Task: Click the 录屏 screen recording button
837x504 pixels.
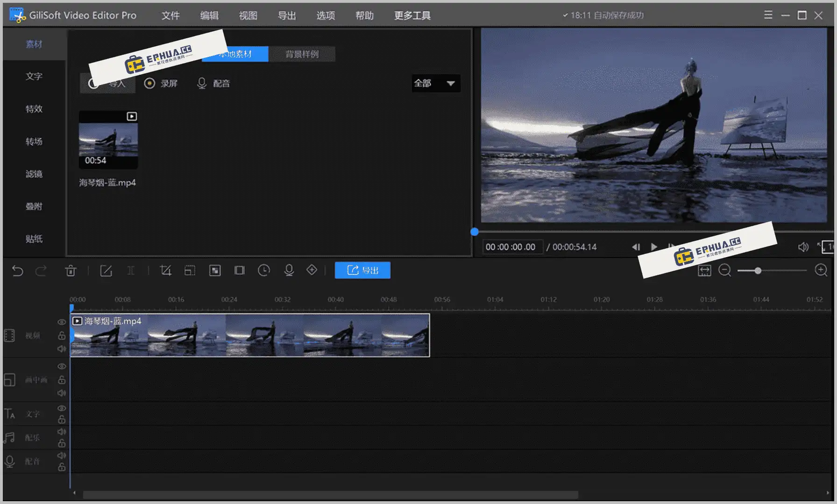Action: tap(162, 84)
